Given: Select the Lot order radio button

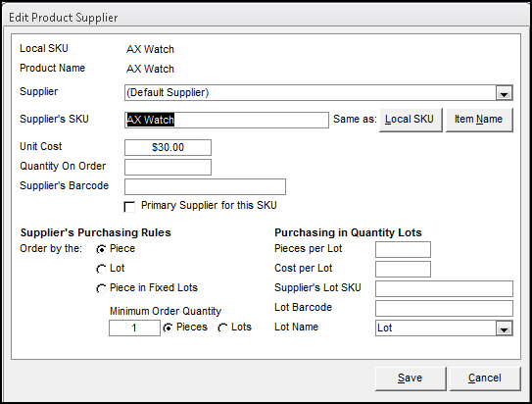Looking at the screenshot, I should (x=101, y=270).
